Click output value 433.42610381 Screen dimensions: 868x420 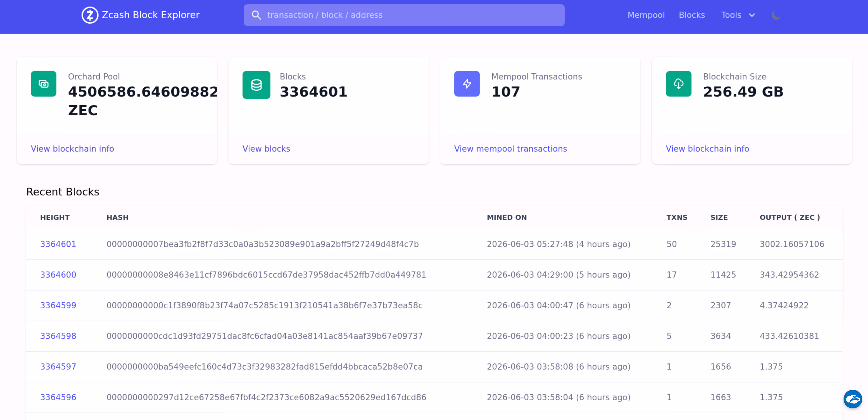pyautogui.click(x=789, y=336)
